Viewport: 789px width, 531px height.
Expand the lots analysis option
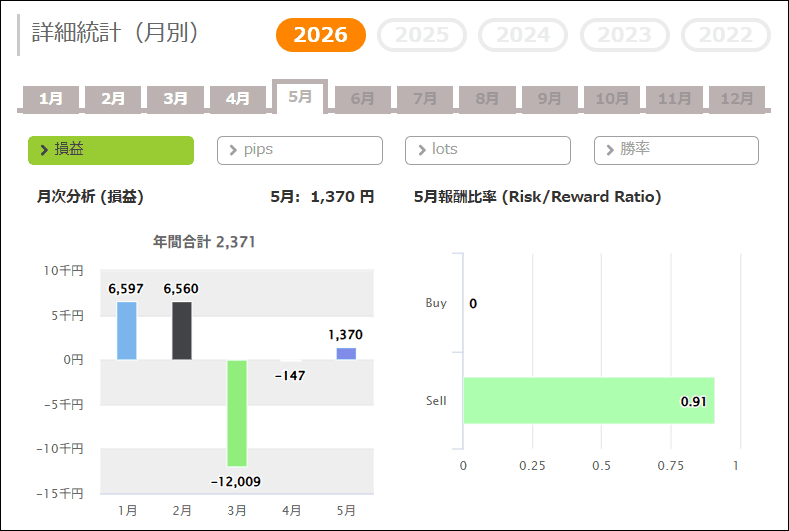488,150
